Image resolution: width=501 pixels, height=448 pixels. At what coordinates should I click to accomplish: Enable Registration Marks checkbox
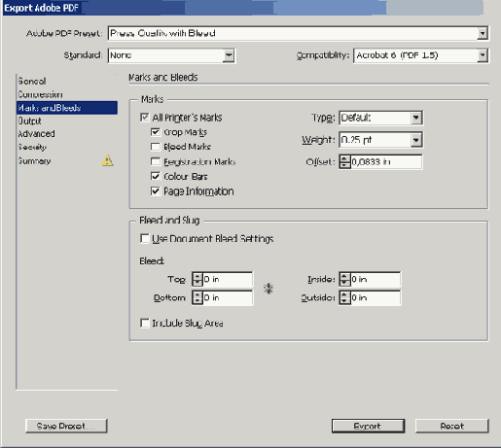click(156, 161)
